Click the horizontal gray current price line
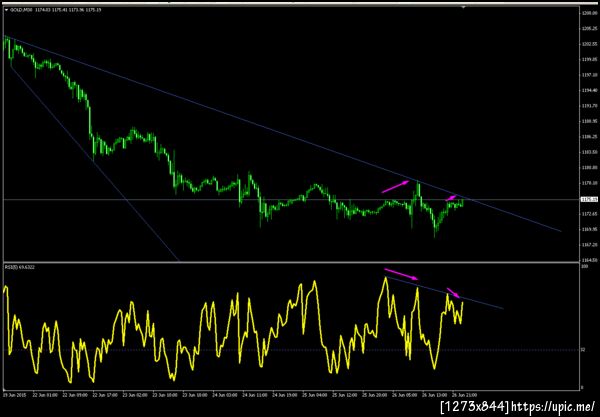The width and height of the screenshot is (600, 417). [291, 199]
